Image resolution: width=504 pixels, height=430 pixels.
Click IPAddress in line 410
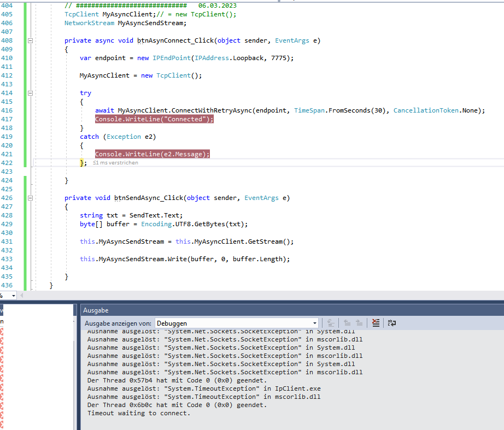212,58
